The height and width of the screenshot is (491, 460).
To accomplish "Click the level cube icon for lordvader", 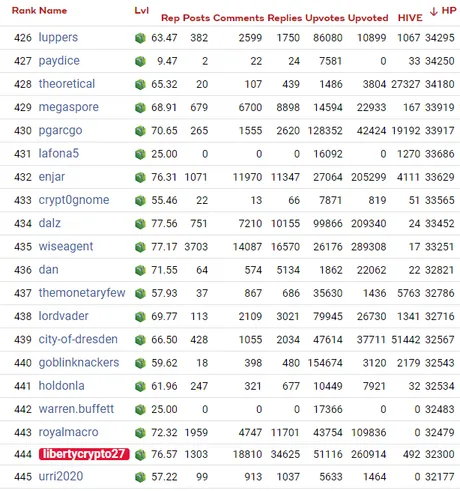I will (x=140, y=316).
